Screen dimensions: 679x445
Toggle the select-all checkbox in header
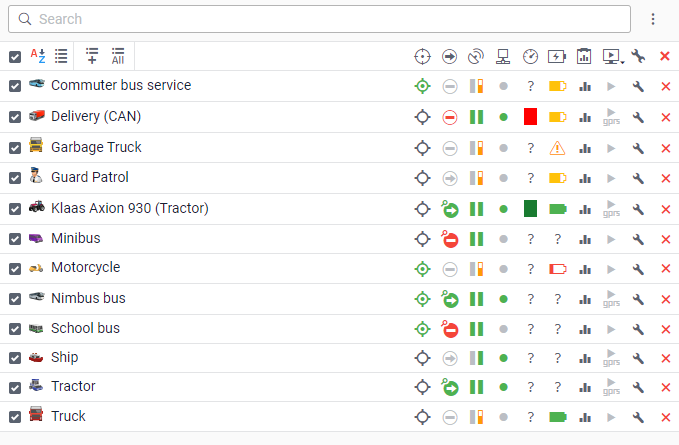point(15,57)
